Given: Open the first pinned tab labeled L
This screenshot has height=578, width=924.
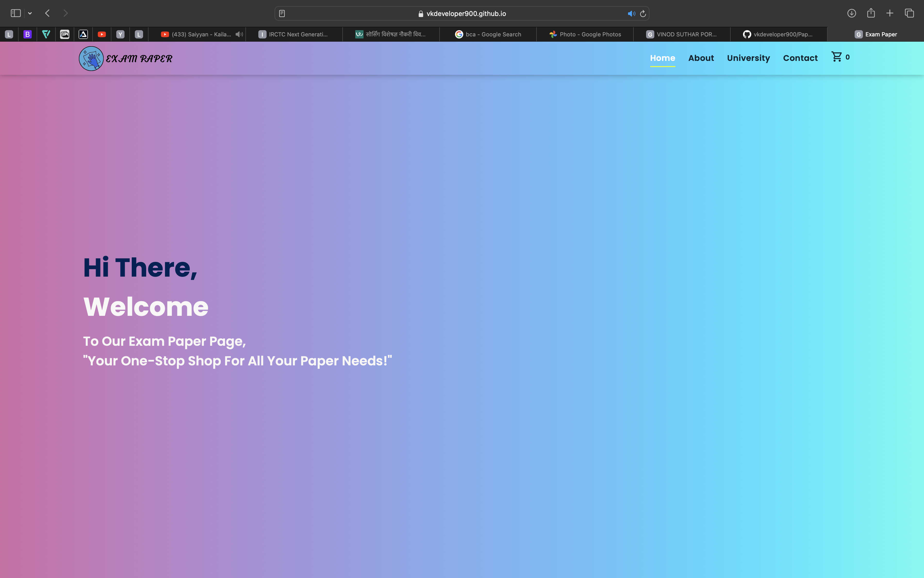Looking at the screenshot, I should click(x=9, y=34).
